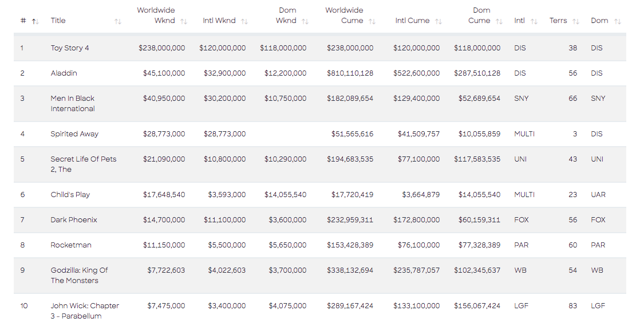
Task: Sort by Dom distributor column arrows
Action: tap(617, 21)
